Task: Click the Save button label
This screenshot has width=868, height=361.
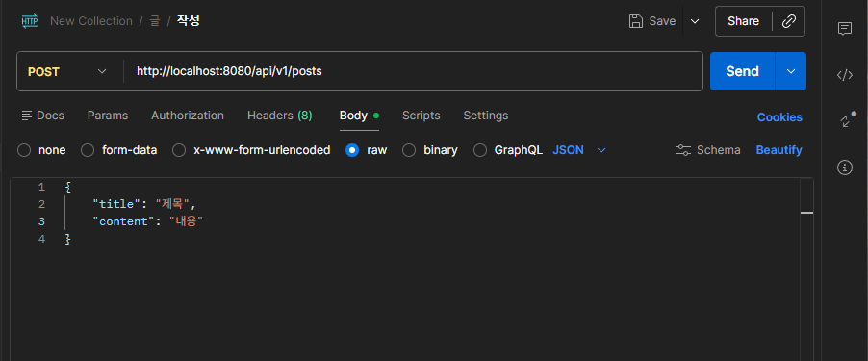Action: [x=662, y=21]
